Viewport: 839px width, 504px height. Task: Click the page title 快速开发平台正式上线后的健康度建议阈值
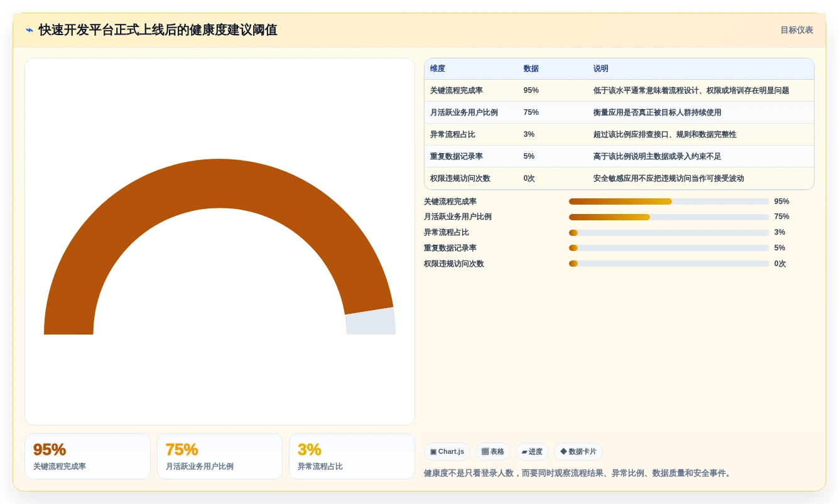[158, 30]
